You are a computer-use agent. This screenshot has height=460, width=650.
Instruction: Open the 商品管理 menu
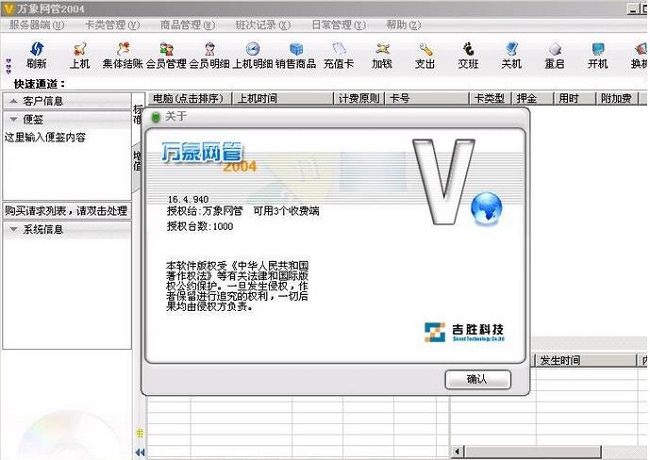pos(187,25)
